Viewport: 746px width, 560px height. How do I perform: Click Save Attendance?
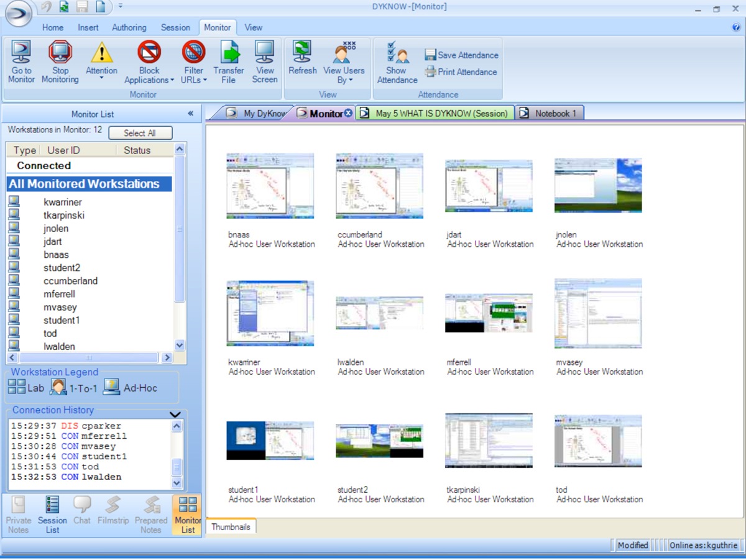click(462, 55)
